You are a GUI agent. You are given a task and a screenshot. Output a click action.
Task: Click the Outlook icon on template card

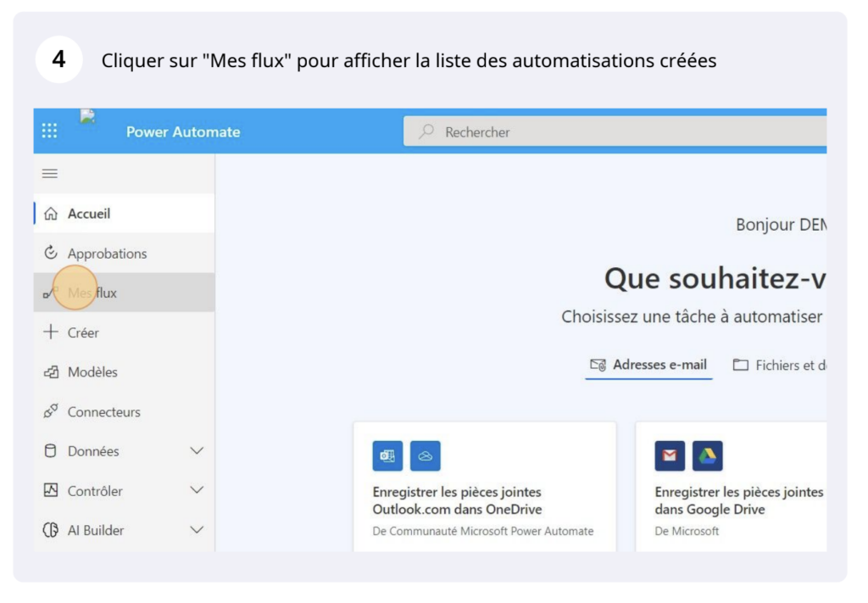point(387,456)
